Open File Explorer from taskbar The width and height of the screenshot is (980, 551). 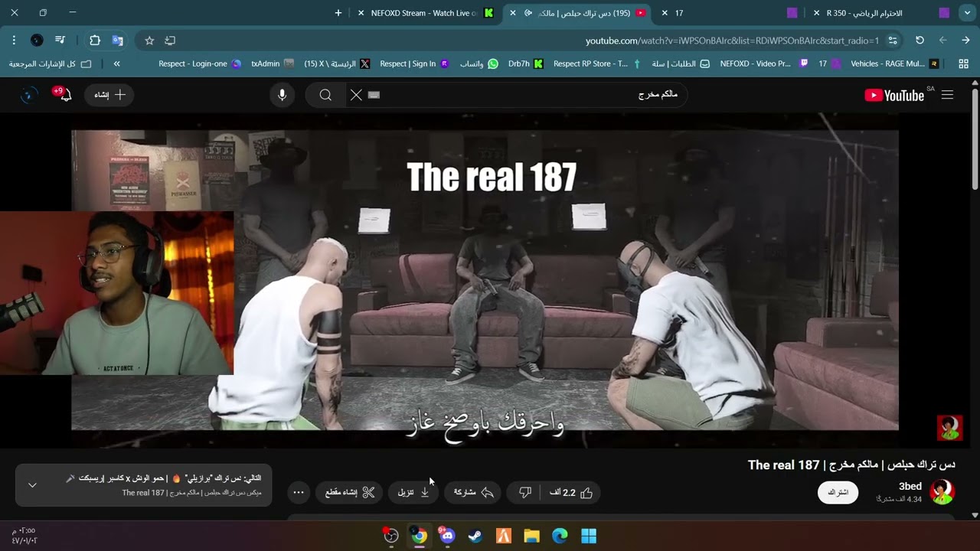(532, 536)
